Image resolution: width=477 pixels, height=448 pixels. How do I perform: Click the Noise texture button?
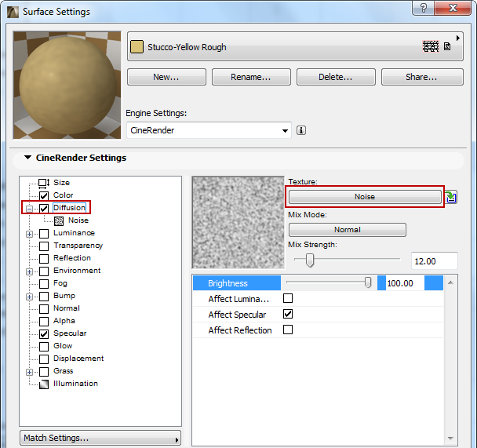[365, 197]
